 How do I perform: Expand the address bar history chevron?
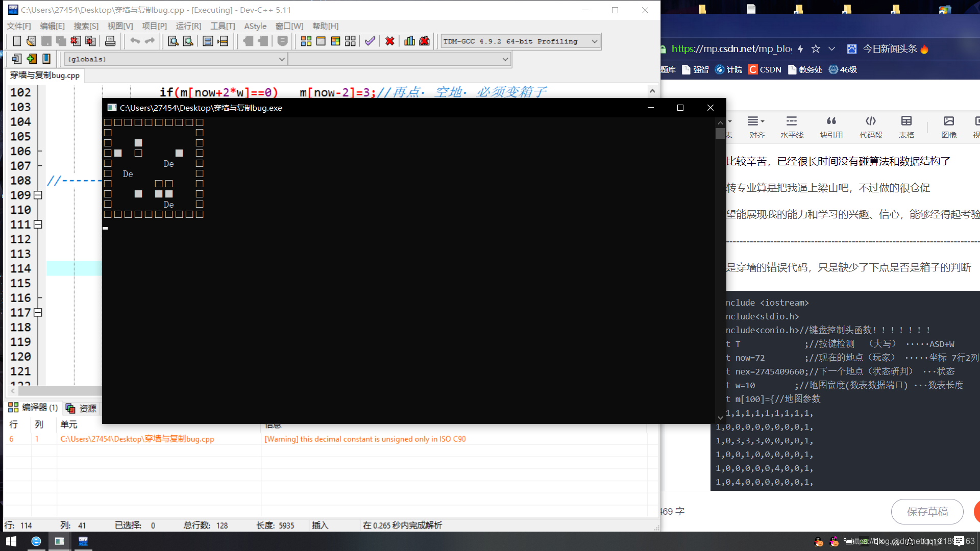tap(831, 49)
